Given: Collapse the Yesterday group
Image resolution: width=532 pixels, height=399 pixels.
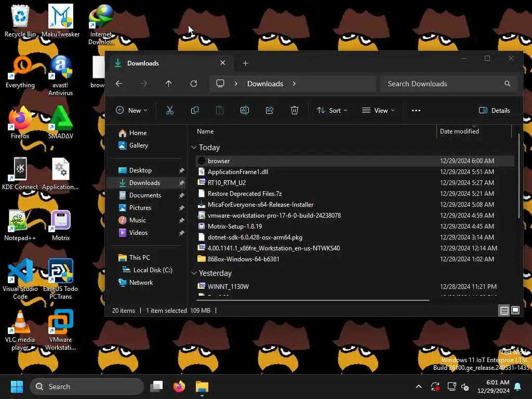Looking at the screenshot, I should pos(194,273).
